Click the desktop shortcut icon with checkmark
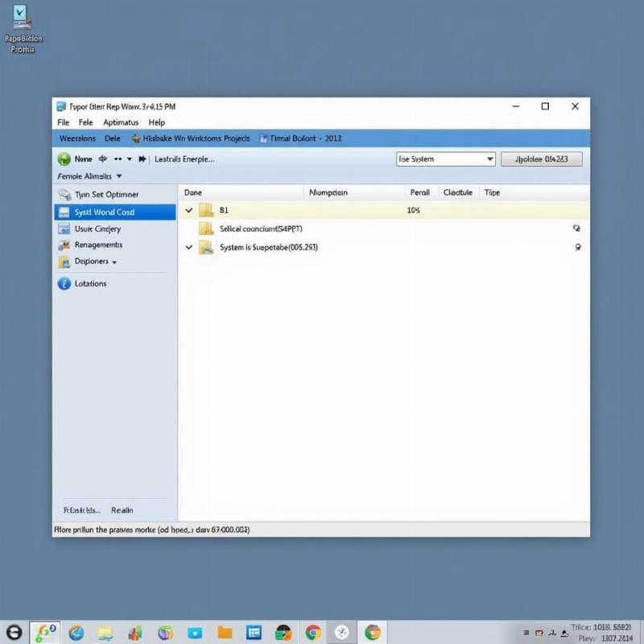 pyautogui.click(x=19, y=16)
